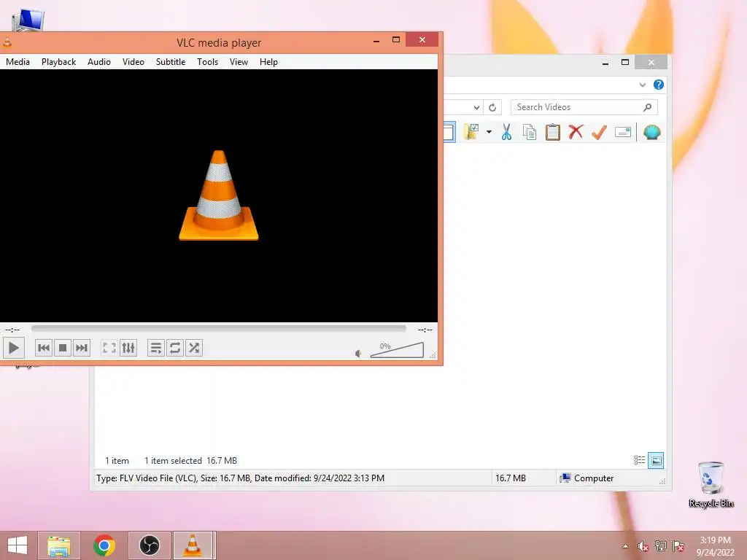
Task: Click the Computer label in Explorer status bar
Action: tap(594, 478)
